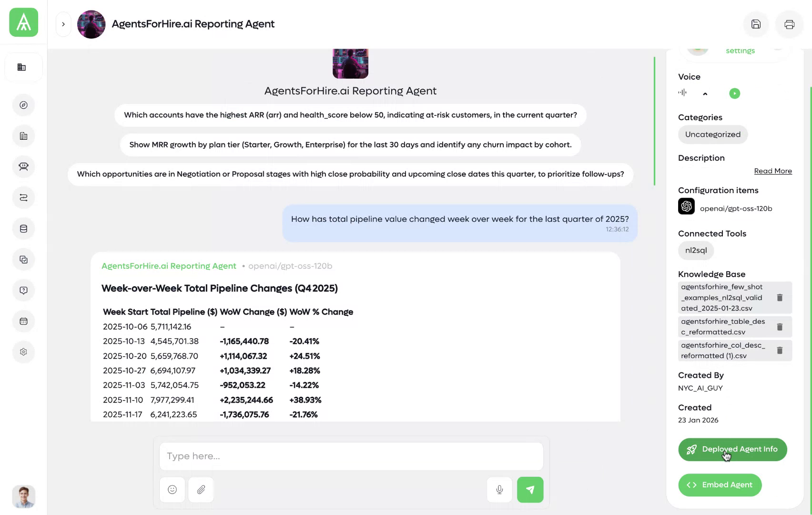Click the Uncategorized category chip
This screenshot has height=515, width=812.
712,134
